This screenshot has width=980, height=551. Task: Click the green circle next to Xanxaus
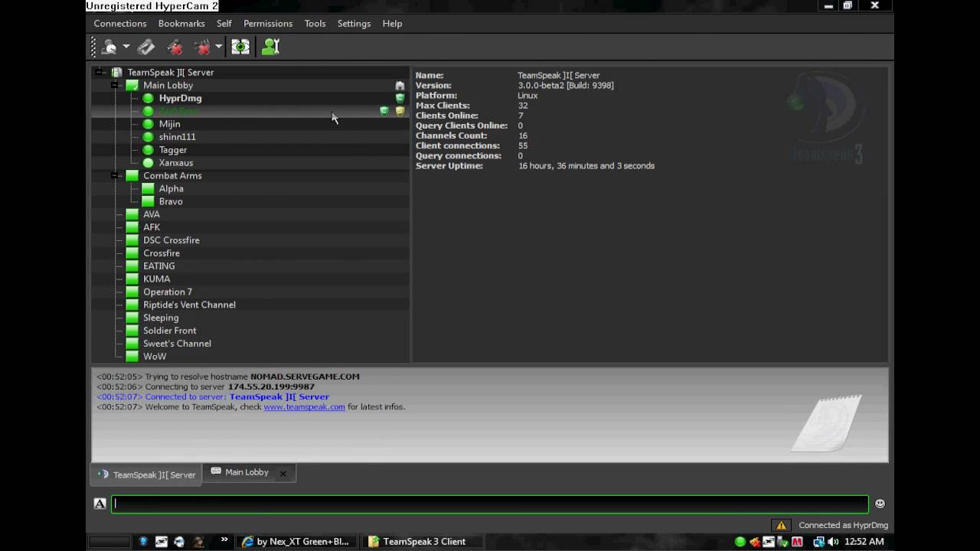pyautogui.click(x=149, y=163)
